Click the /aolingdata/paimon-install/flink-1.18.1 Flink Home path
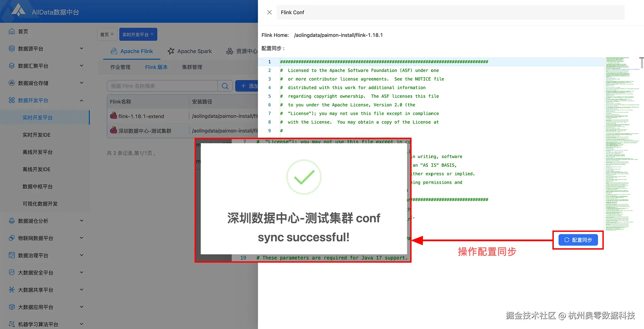The height and width of the screenshot is (329, 644). [x=338, y=35]
